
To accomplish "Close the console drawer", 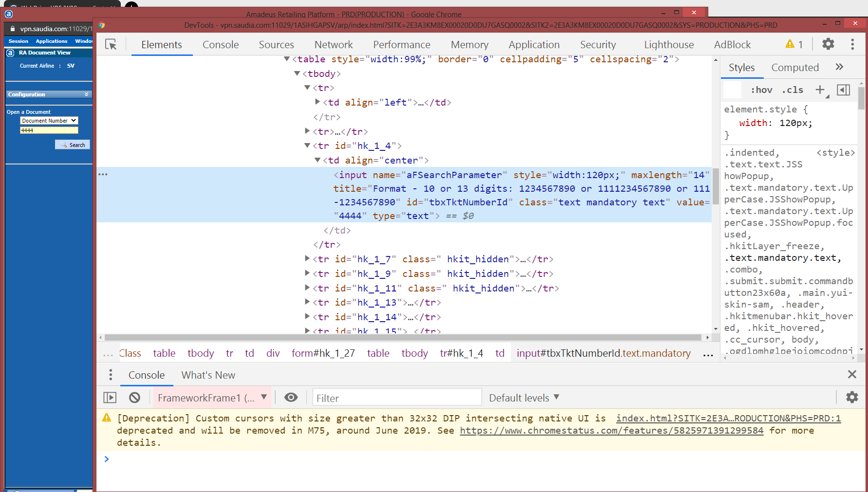I will click(x=852, y=374).
